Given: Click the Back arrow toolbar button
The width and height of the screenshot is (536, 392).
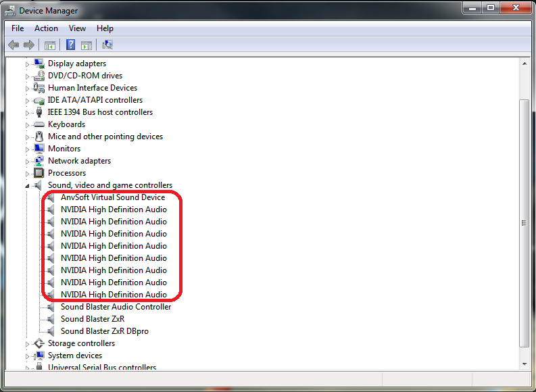Looking at the screenshot, I should pos(14,45).
